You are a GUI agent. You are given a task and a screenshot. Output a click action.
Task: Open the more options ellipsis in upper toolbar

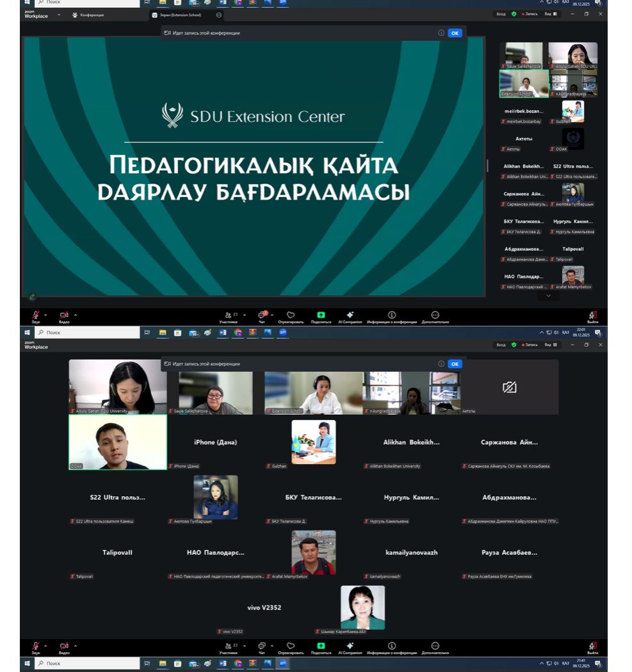point(435,316)
